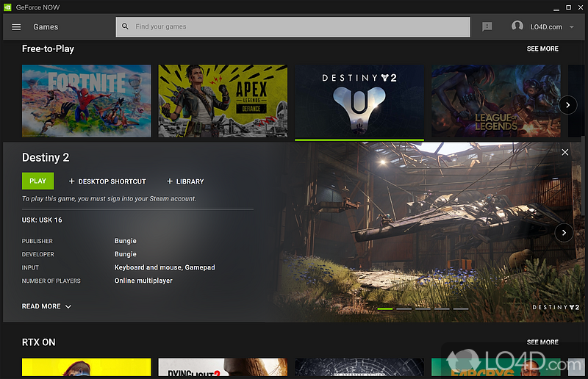
Task: Open the feedback notification icon
Action: click(x=487, y=26)
